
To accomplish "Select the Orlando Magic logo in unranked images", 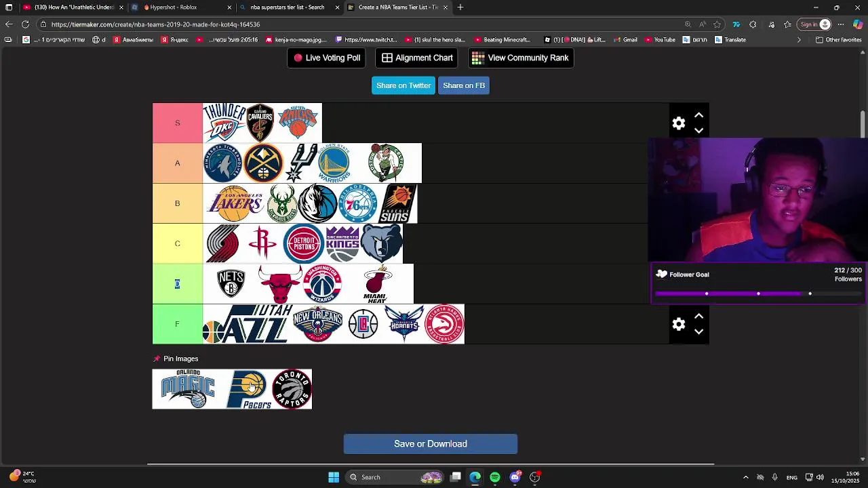I will [188, 389].
